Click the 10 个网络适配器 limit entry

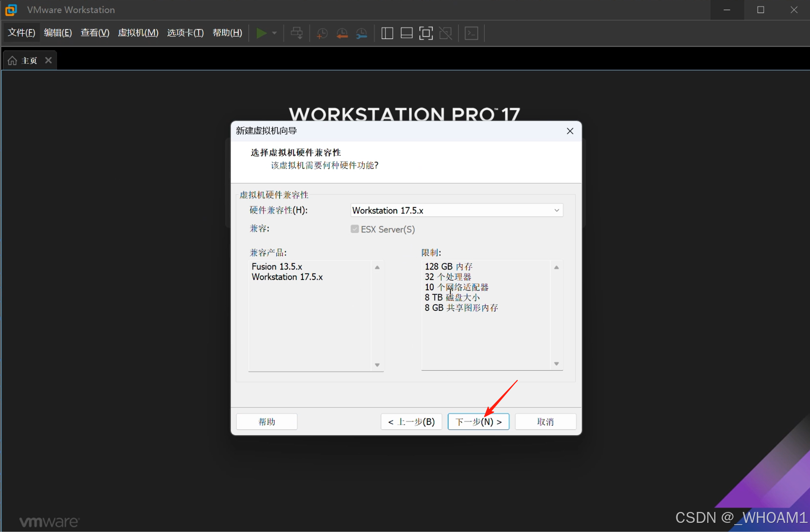pyautogui.click(x=456, y=287)
